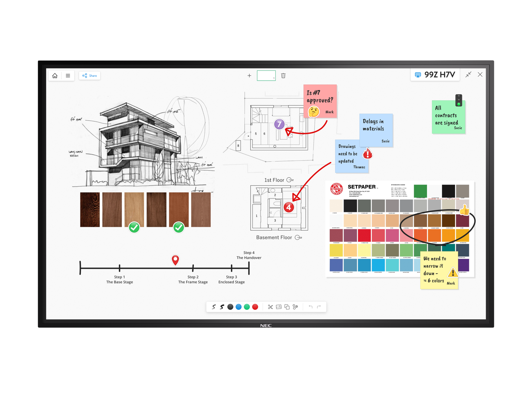This screenshot has height=399, width=532.
Task: Add a new page with plus icon
Action: tap(249, 75)
